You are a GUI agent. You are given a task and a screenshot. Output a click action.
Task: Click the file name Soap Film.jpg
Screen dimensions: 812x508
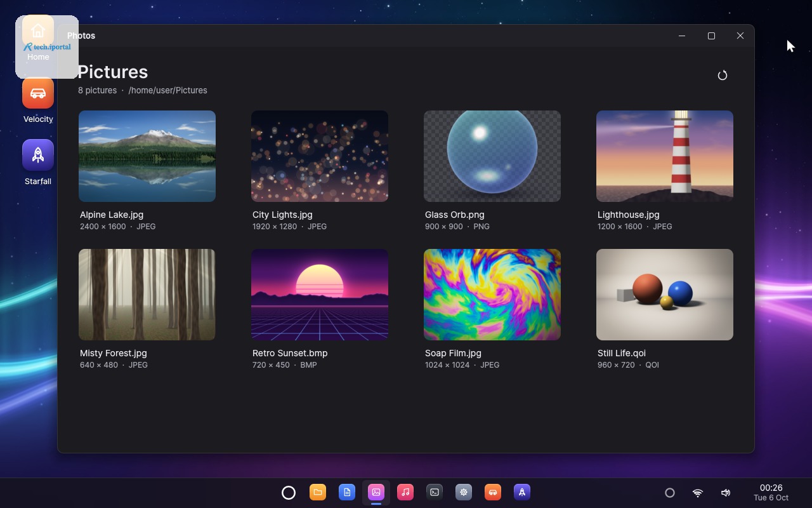click(x=453, y=353)
